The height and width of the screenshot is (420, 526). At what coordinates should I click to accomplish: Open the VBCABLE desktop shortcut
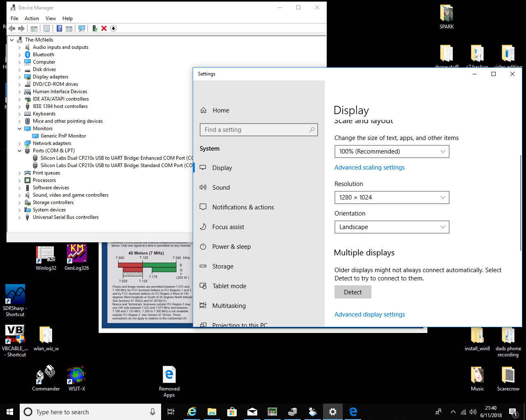click(15, 341)
